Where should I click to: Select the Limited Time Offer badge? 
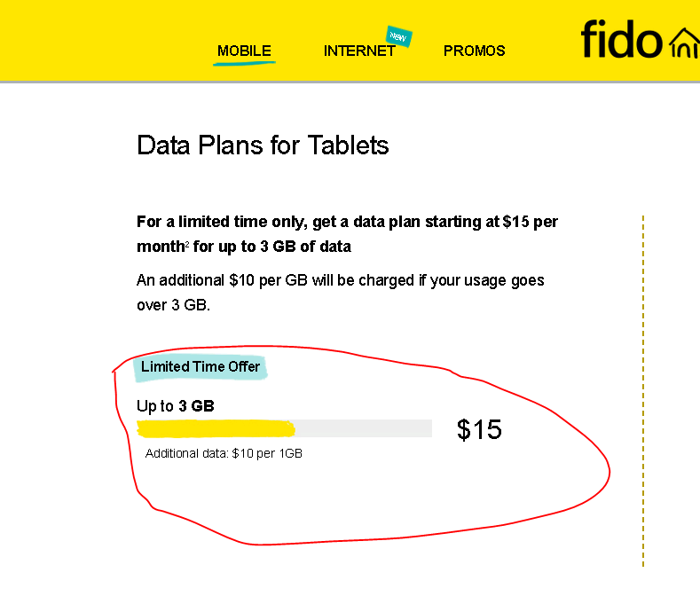[201, 367]
